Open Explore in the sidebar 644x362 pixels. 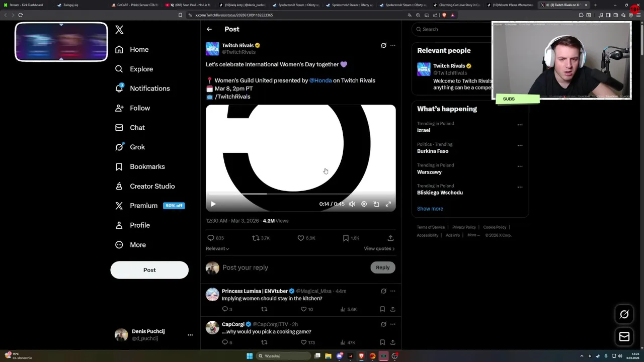(134, 69)
